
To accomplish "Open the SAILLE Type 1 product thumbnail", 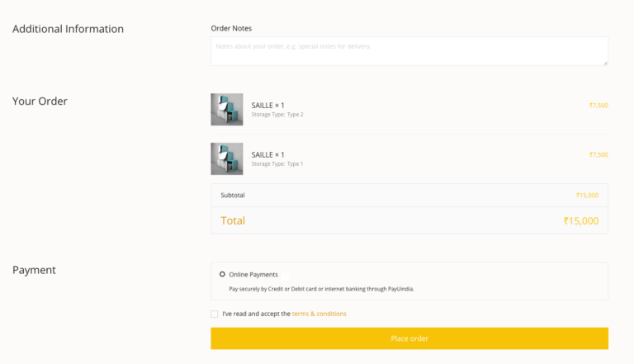I will 227,158.
